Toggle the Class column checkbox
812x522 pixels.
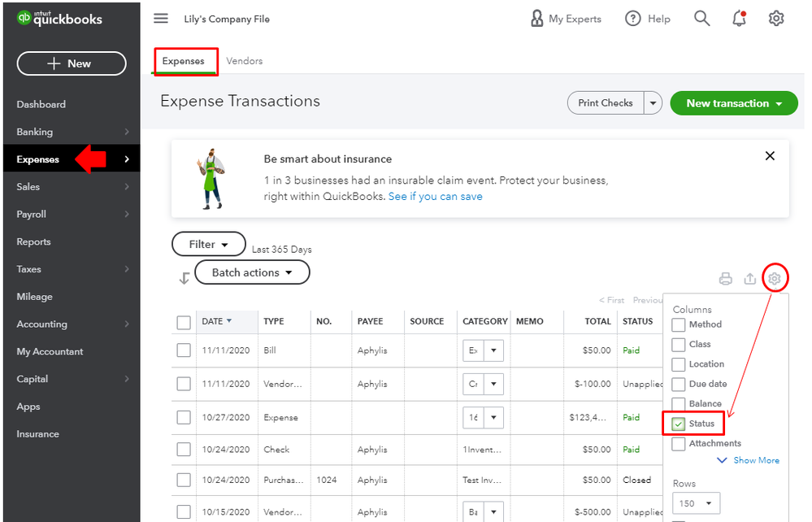pyautogui.click(x=679, y=345)
